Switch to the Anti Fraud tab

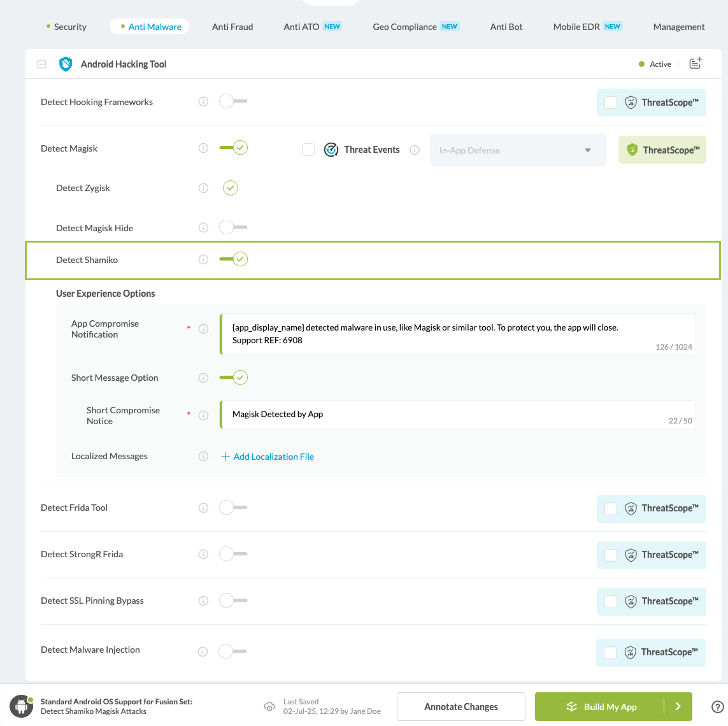tap(232, 27)
